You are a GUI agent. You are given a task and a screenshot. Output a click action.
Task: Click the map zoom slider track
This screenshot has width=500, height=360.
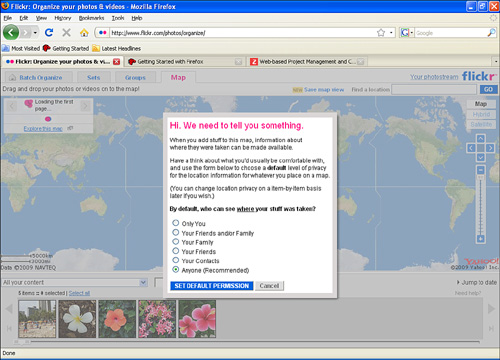[x=481, y=205]
